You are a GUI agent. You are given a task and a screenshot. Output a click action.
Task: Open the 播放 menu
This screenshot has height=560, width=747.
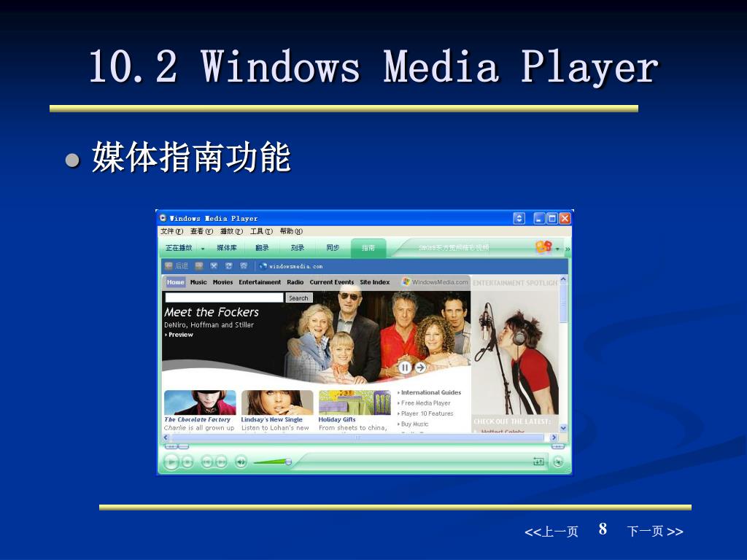click(231, 231)
